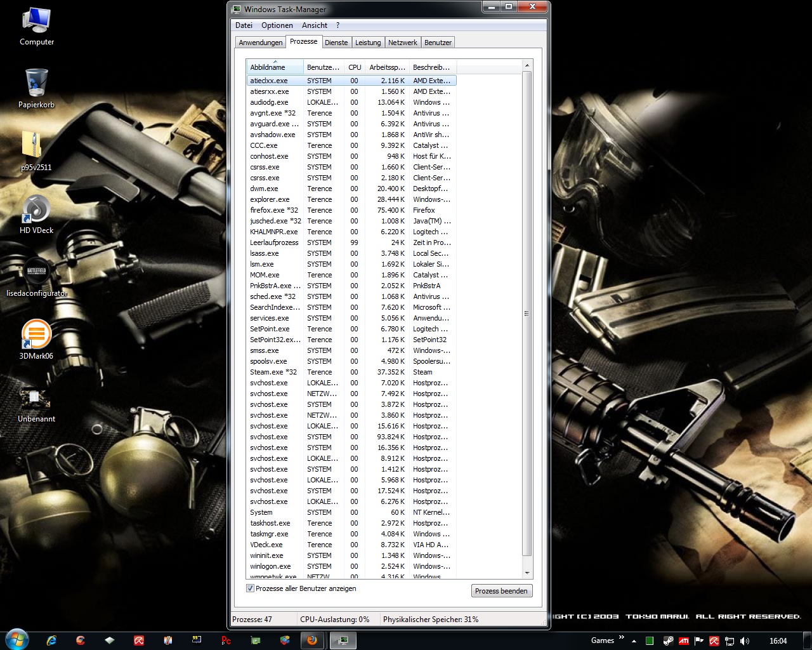Viewport: 812px width, 650px height.
Task: Click the FRAPS 99 taskbar icon
Action: (197, 640)
